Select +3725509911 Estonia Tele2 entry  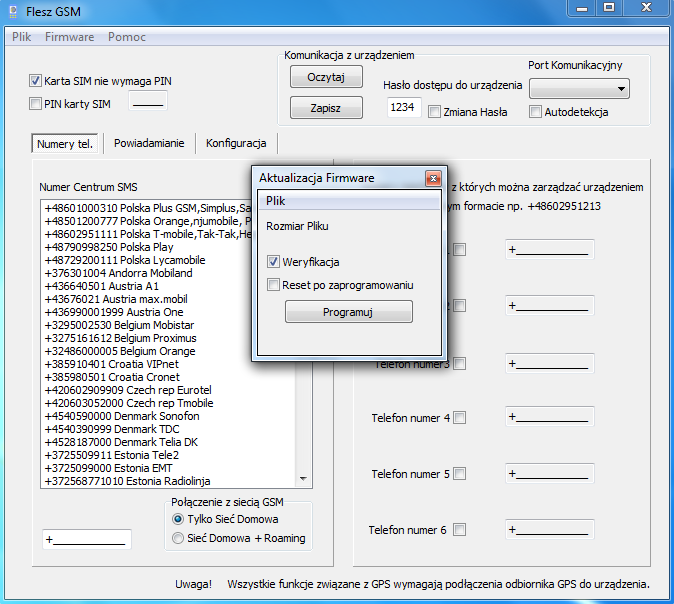[112, 455]
